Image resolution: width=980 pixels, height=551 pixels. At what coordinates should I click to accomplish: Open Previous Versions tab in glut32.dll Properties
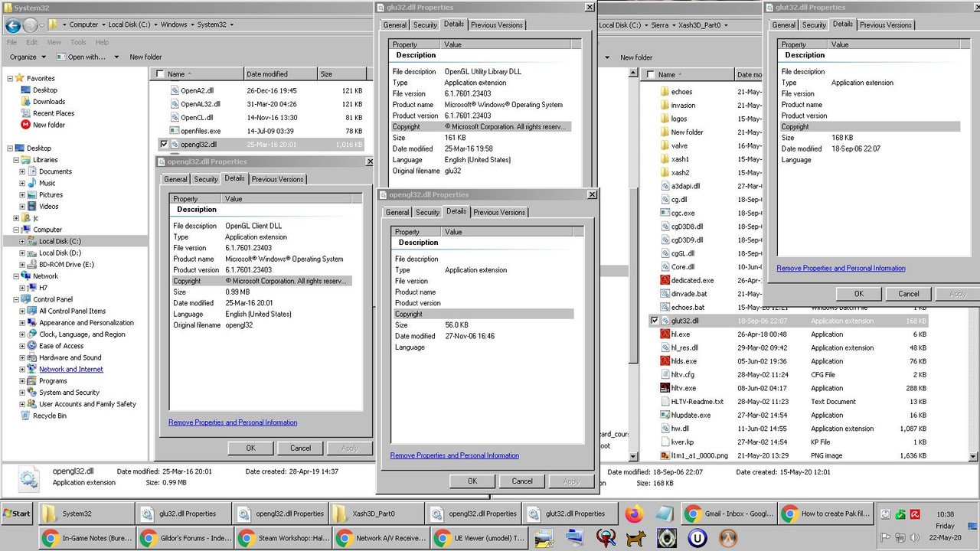886,24
